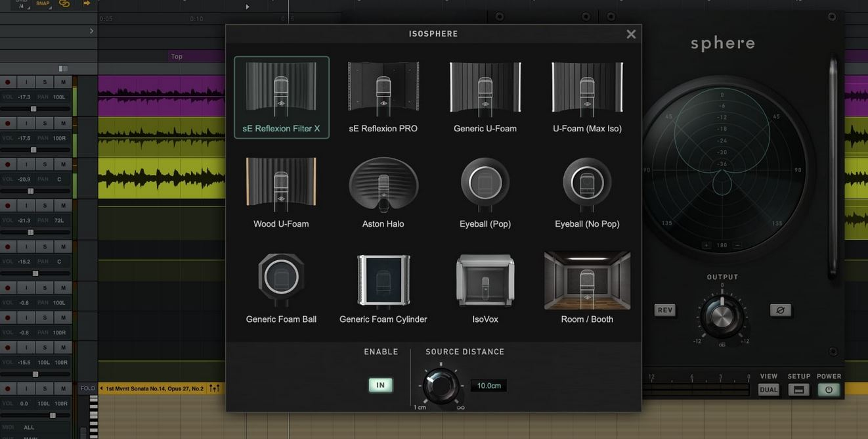Click the volume fader of -20.9 track
Viewport: 868px width, 439px height.
30,191
